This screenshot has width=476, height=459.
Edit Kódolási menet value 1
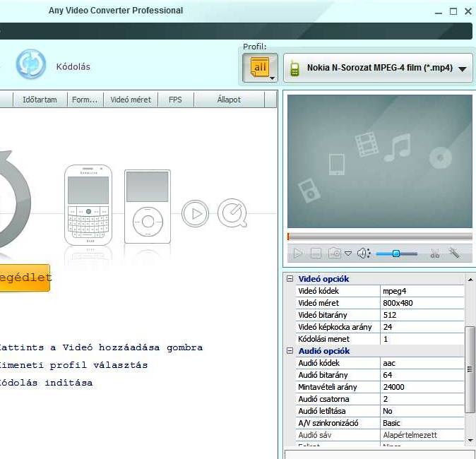click(422, 339)
